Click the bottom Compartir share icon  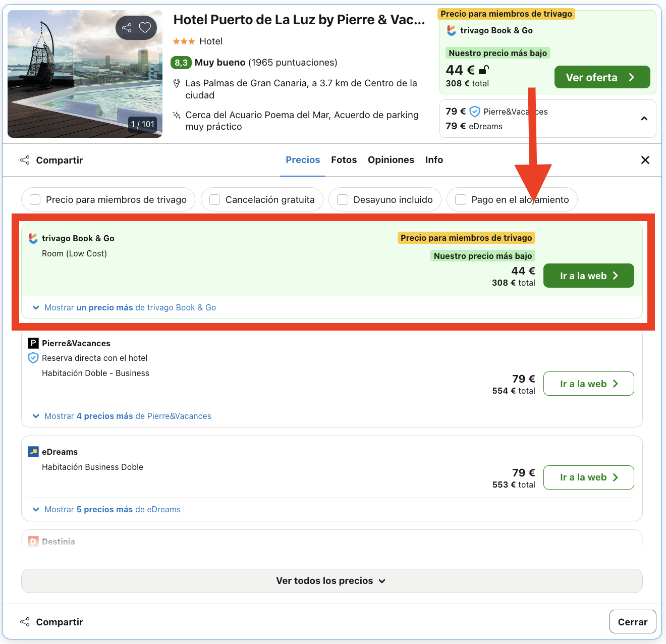tap(25, 622)
